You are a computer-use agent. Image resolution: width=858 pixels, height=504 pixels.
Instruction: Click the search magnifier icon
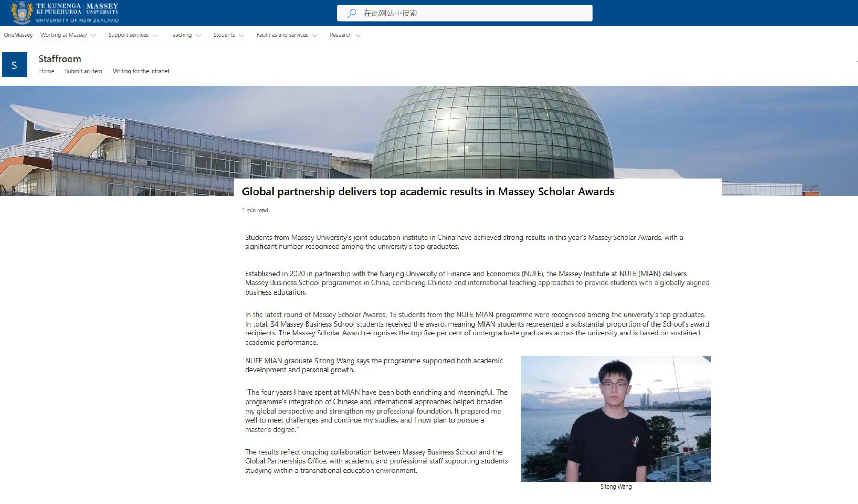(x=352, y=13)
